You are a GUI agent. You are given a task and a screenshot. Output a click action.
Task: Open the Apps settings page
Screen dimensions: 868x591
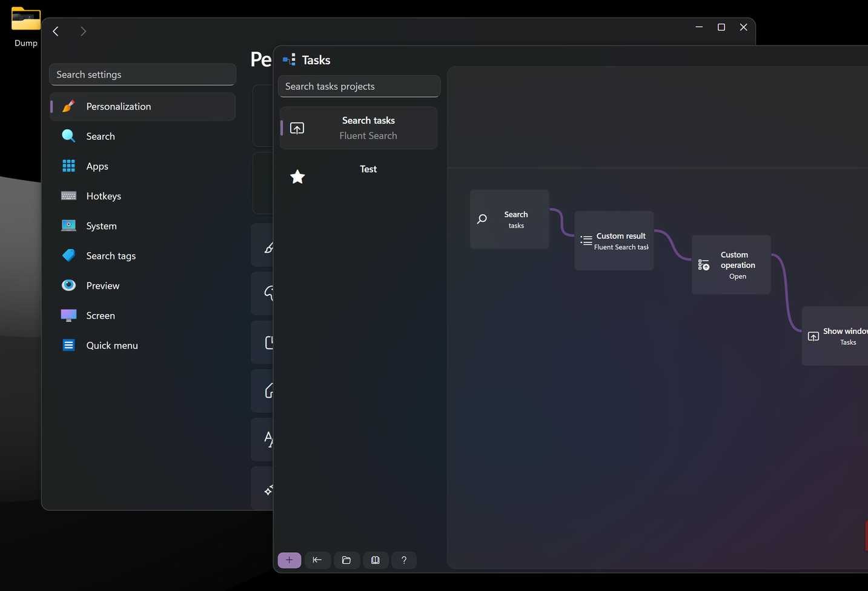point(97,166)
